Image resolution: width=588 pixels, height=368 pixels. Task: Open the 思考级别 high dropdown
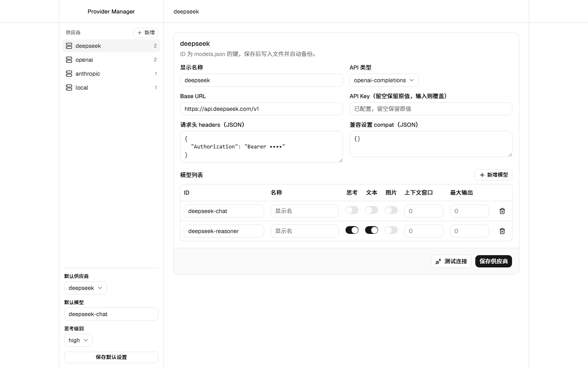point(78,340)
